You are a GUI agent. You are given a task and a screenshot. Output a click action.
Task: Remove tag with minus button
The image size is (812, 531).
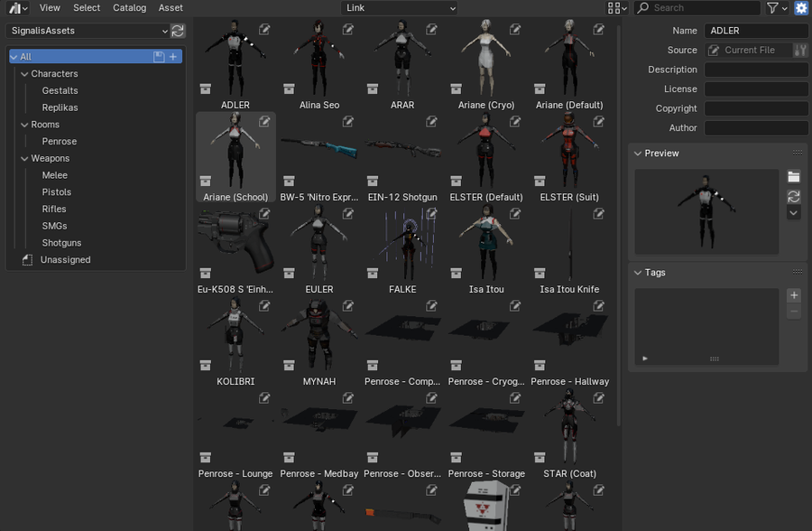click(794, 312)
